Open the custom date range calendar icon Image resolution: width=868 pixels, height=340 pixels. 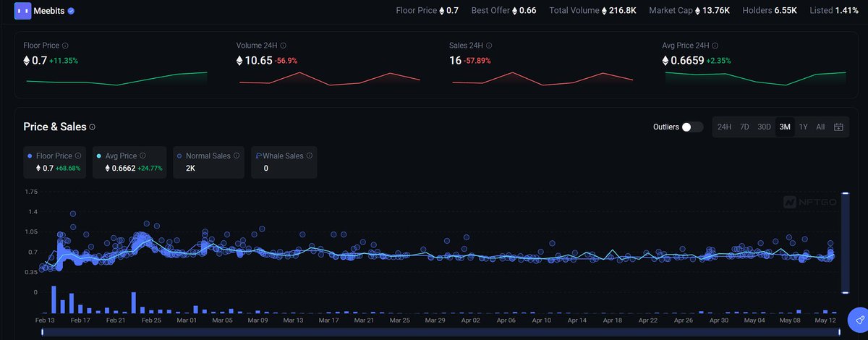838,127
